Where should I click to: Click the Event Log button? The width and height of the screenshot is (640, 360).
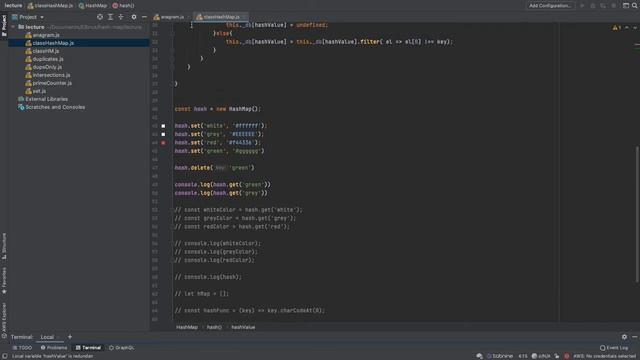tap(614, 348)
